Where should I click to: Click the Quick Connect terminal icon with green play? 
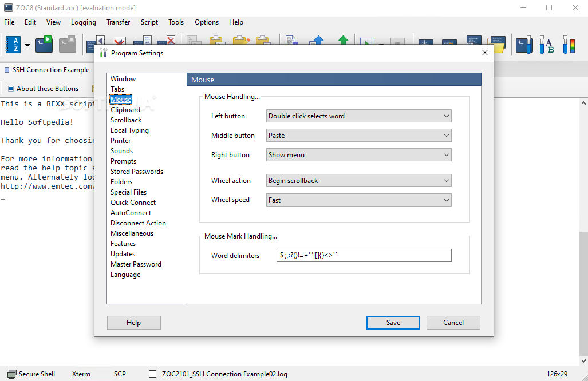44,44
